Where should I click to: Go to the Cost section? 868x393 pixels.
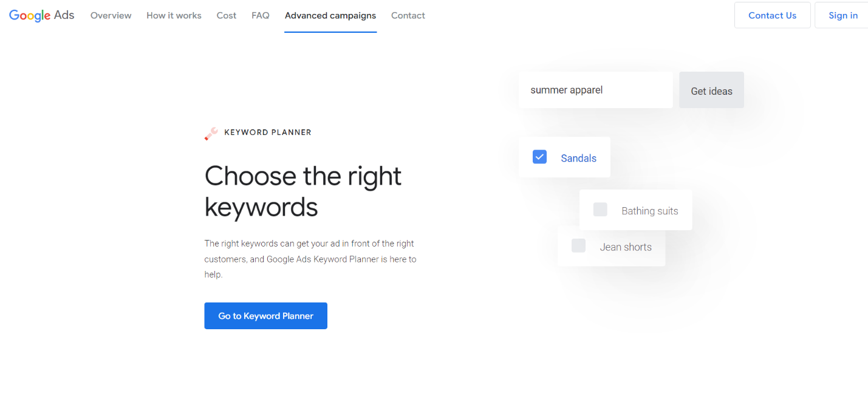(227, 16)
